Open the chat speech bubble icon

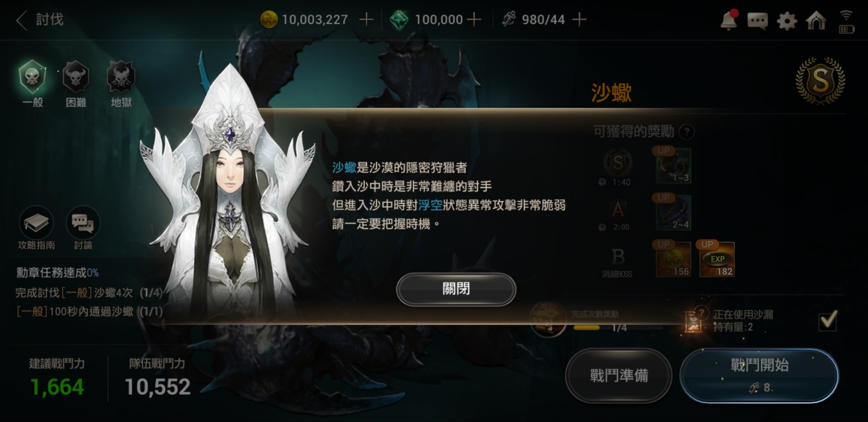tap(757, 21)
